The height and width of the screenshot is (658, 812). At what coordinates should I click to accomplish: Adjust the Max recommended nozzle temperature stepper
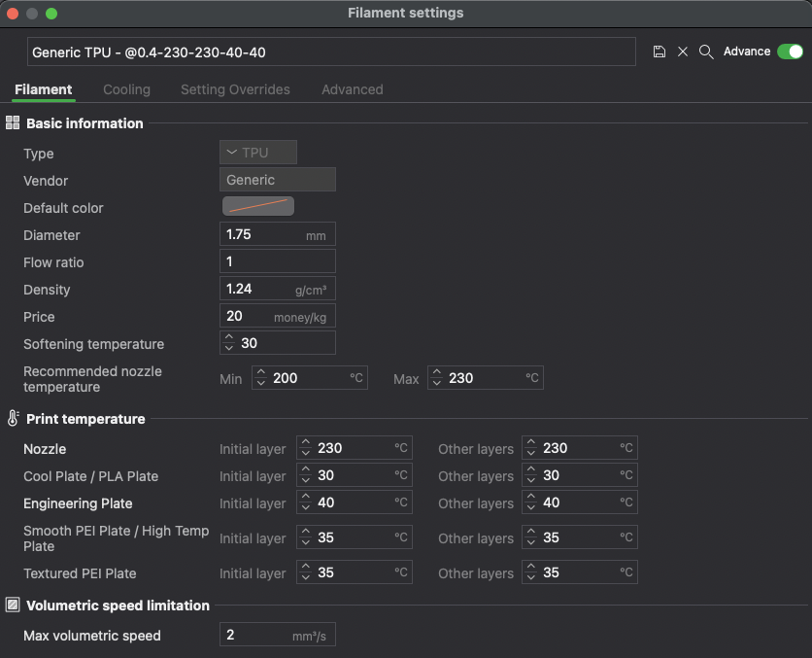click(437, 378)
